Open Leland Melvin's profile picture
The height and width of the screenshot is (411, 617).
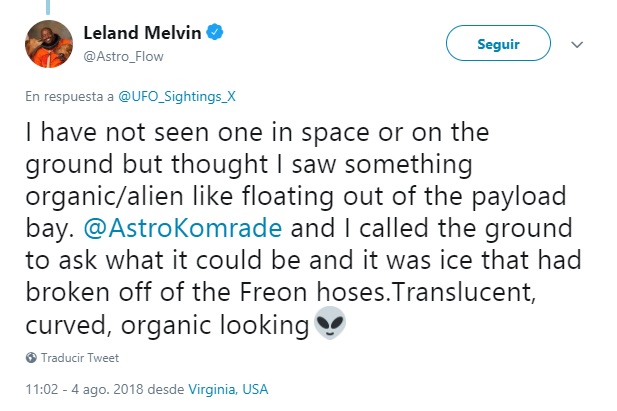tap(47, 44)
